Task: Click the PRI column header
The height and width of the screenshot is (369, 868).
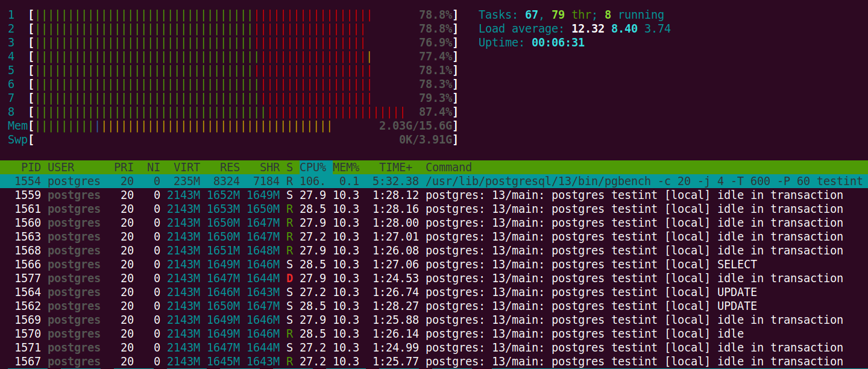Action: pyautogui.click(x=124, y=167)
